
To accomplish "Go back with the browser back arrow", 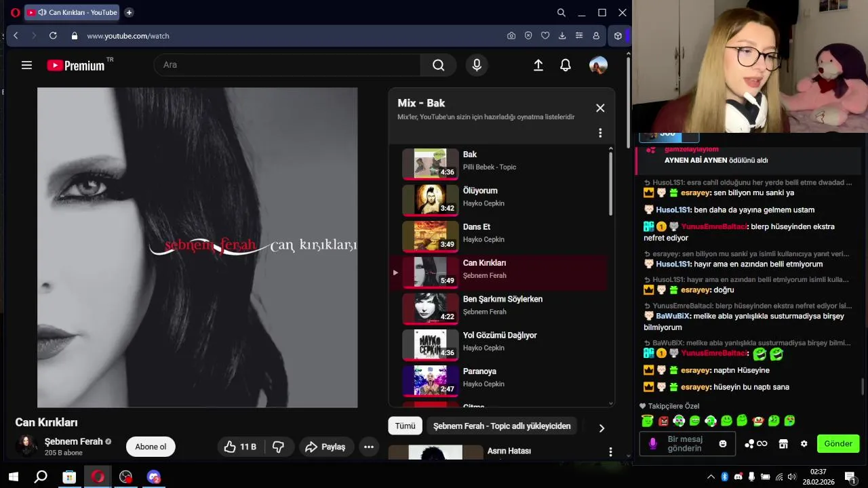I will (16, 36).
